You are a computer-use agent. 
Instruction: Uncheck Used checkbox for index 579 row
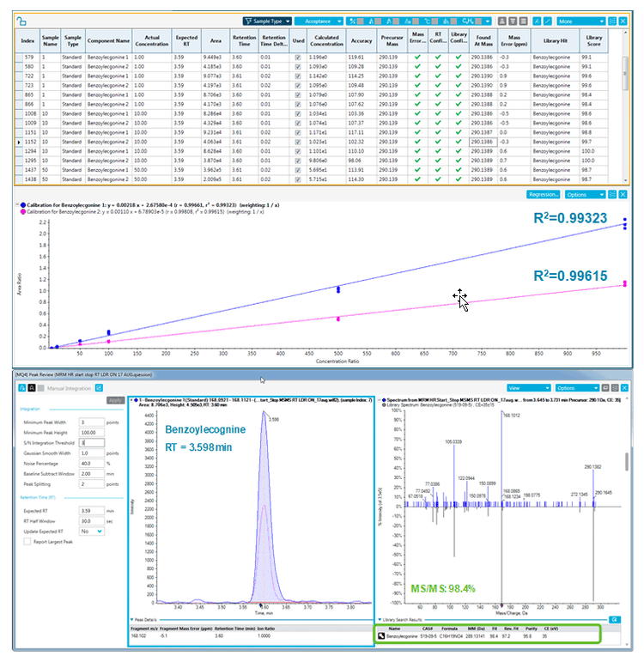tap(298, 58)
